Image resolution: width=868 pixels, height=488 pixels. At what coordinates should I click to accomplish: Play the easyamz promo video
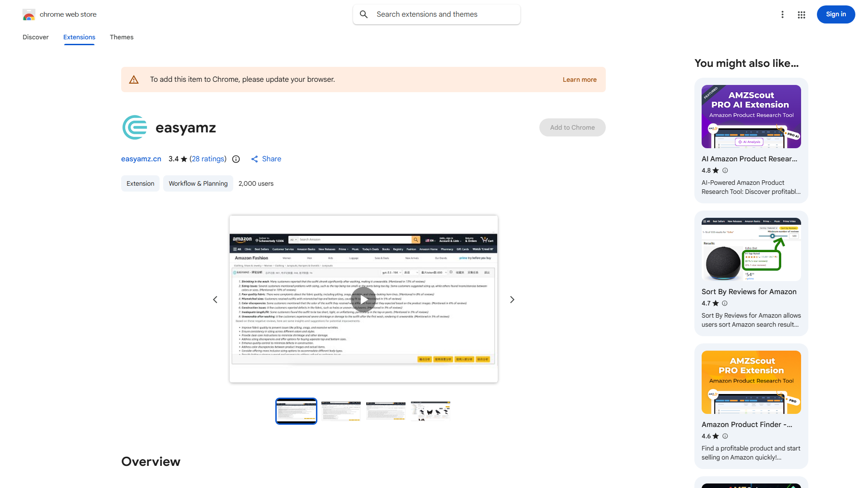363,299
